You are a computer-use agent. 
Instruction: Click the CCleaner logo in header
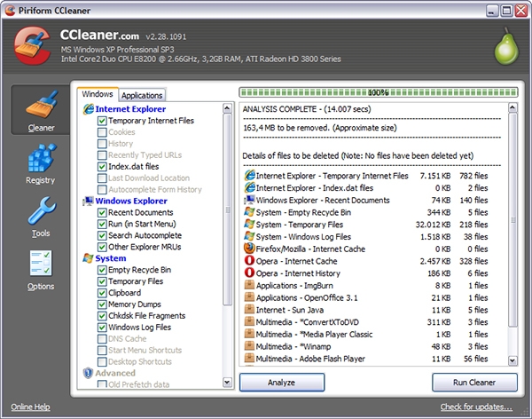[32, 45]
